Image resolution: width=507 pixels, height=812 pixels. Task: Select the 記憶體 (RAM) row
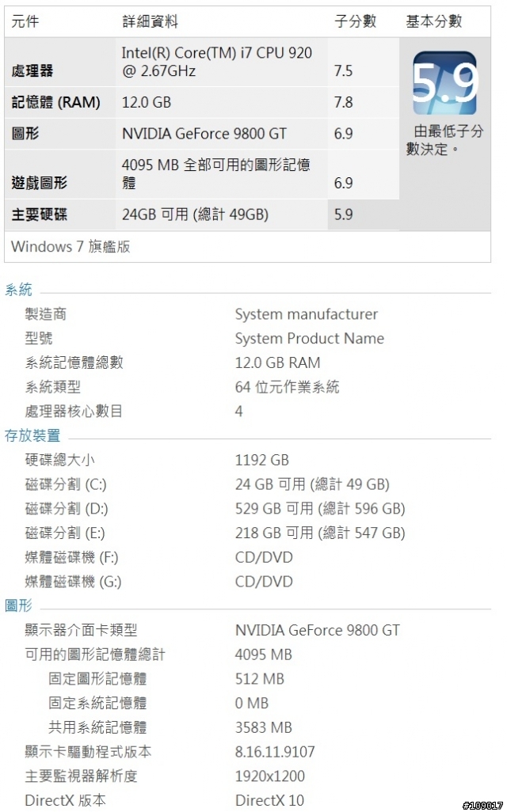click(x=202, y=102)
